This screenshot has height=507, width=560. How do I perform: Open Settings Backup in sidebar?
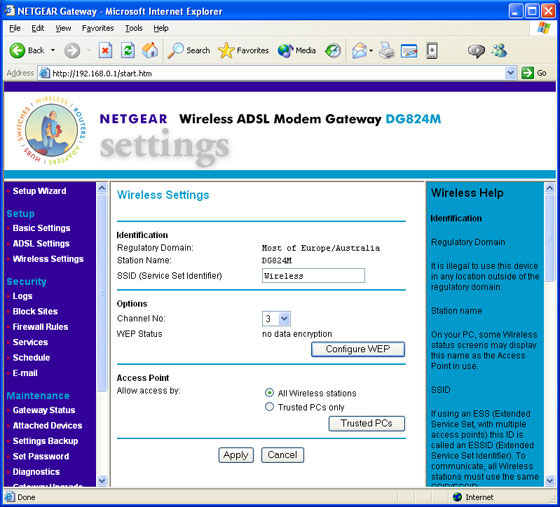click(x=45, y=441)
